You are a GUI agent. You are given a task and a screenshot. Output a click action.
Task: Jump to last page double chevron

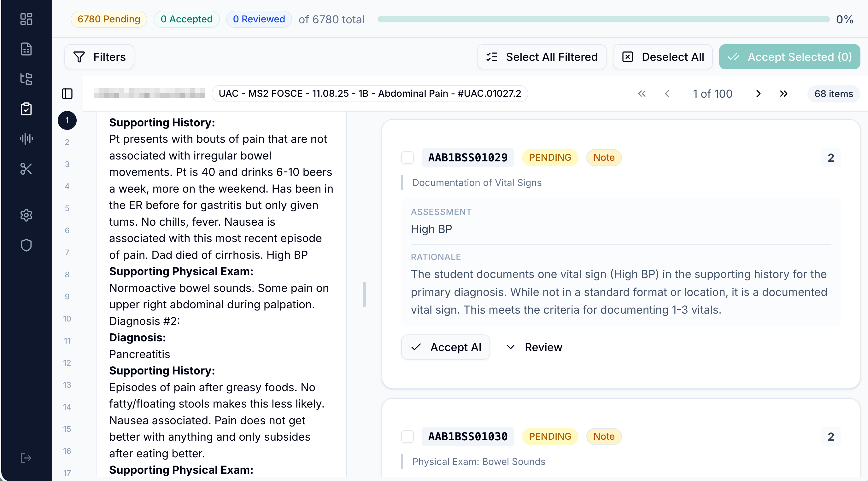[x=783, y=94]
